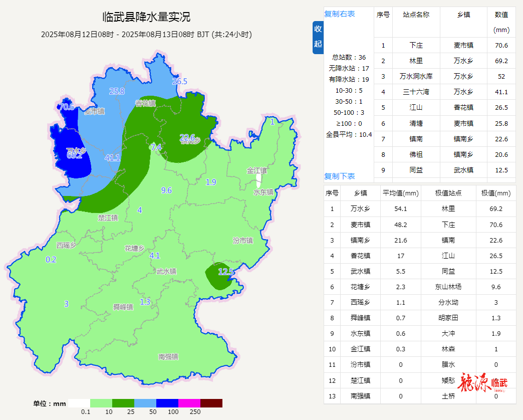Click the 极值站点 column header

[448, 193]
